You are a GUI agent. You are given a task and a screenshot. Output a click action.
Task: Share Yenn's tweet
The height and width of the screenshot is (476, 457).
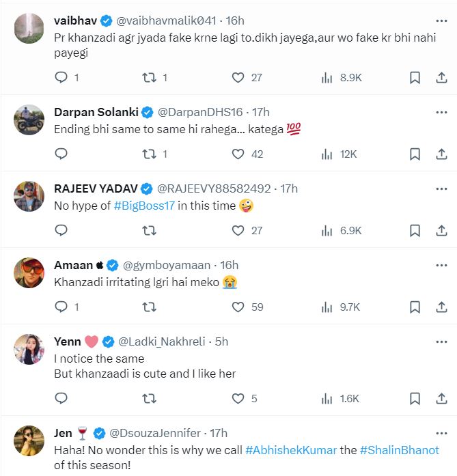pos(441,398)
